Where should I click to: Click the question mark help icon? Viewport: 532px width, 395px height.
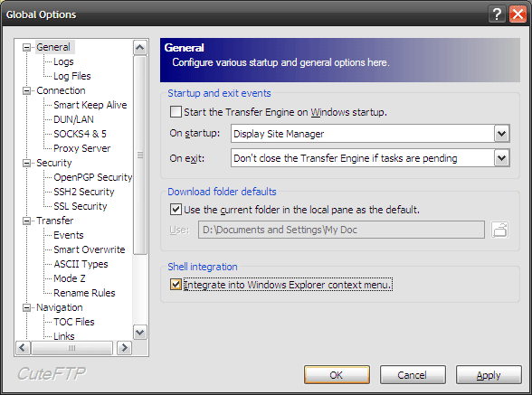[497, 14]
